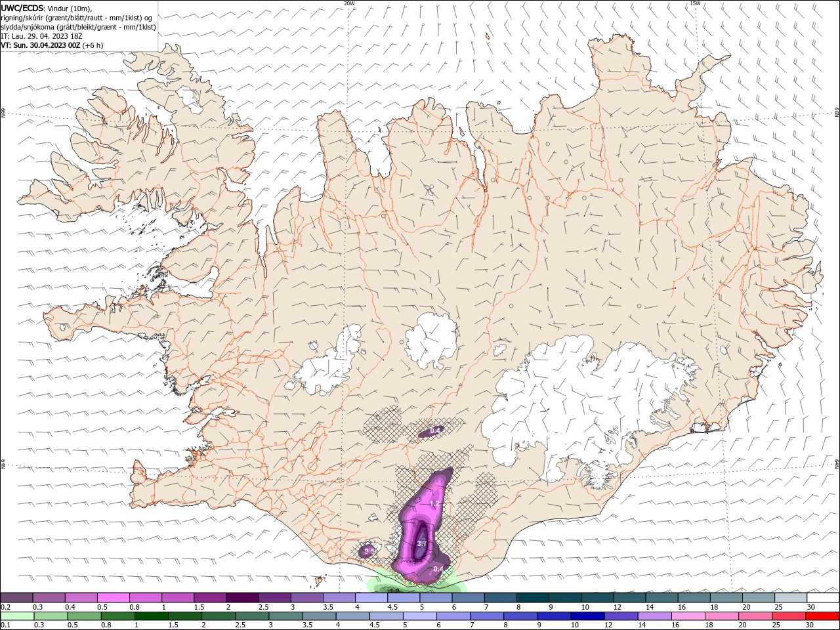The height and width of the screenshot is (630, 840).
Task: Click the deep navy blue swatch labeled 10
Action: (x=587, y=616)
